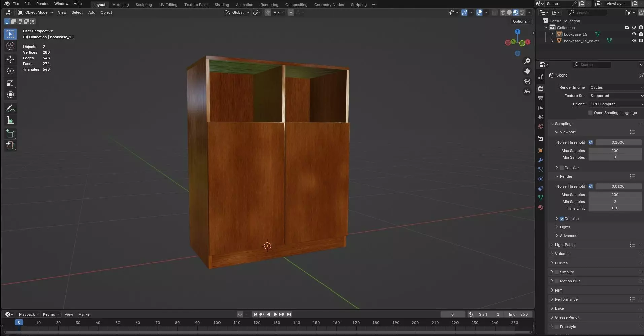The image size is (644, 336).
Task: Open the Global transform orientation dropdown
Action: pos(237,12)
